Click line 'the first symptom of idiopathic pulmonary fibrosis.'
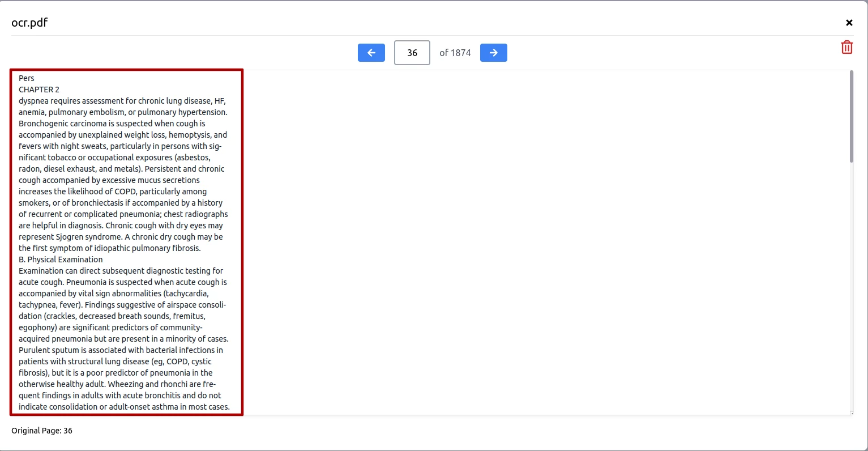 (110, 248)
